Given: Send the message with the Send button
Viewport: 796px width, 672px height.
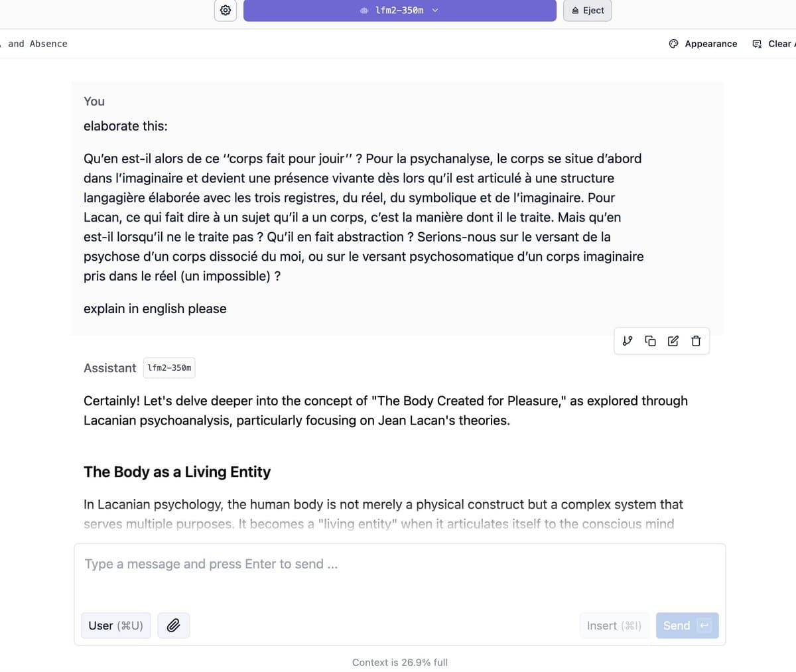Looking at the screenshot, I should point(687,626).
